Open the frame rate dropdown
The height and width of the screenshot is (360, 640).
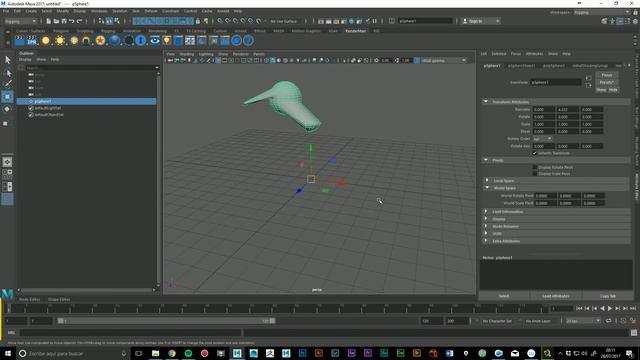(x=583, y=321)
